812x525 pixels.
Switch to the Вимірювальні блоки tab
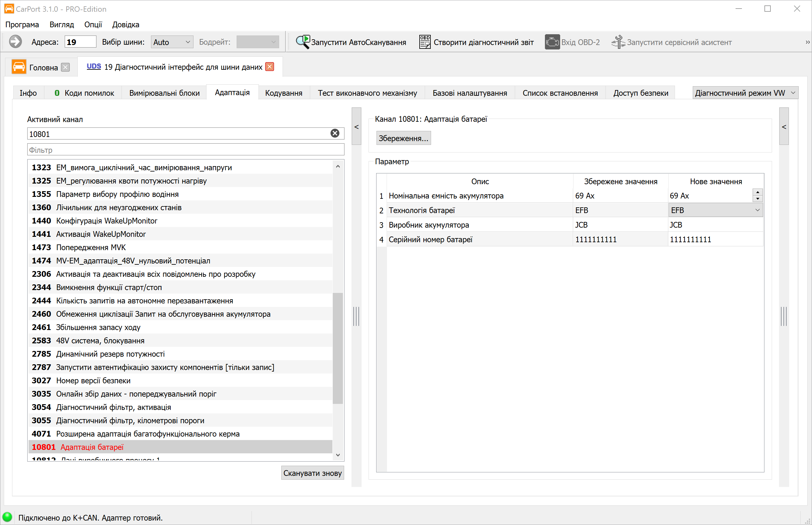pos(164,93)
